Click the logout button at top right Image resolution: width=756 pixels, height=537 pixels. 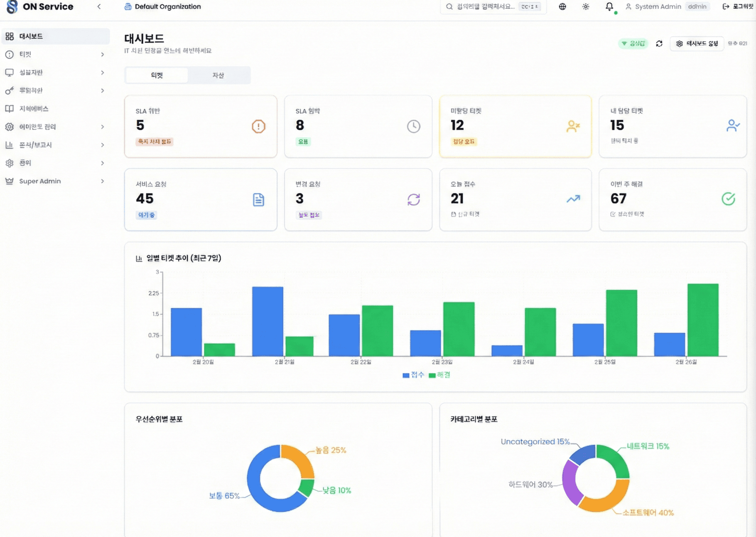pos(738,7)
